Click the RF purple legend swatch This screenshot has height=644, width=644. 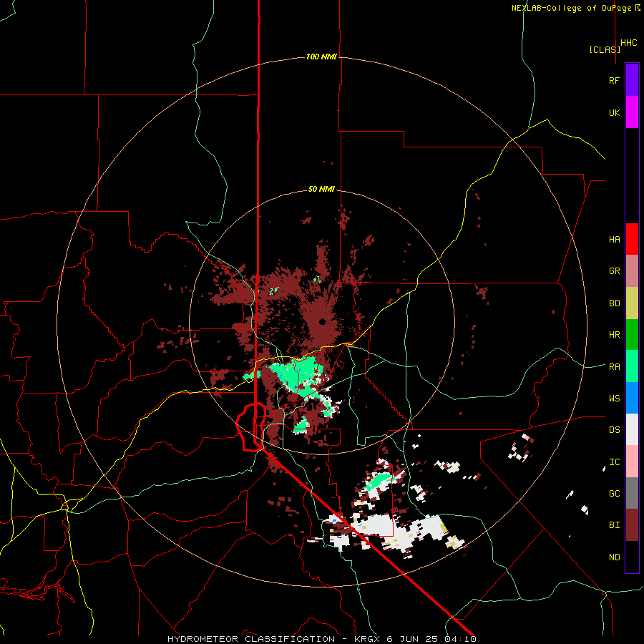click(x=632, y=80)
